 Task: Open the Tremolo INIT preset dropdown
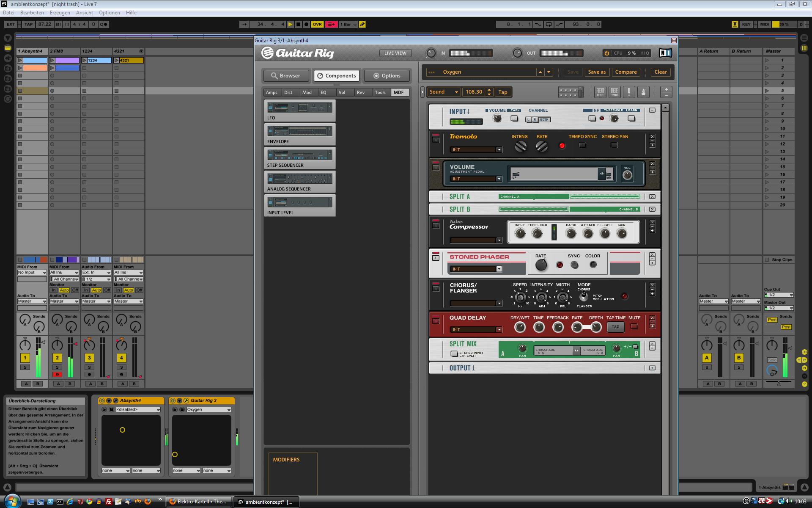499,150
